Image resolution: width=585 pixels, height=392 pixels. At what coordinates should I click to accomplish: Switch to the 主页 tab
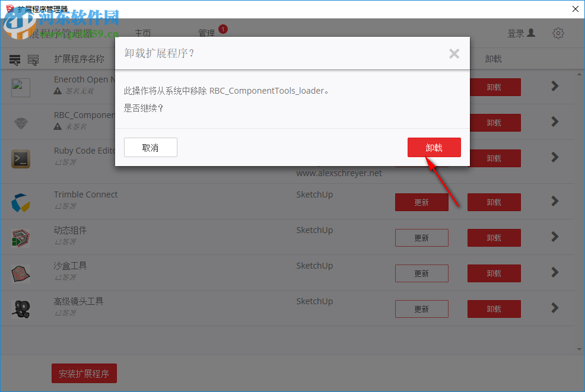pyautogui.click(x=143, y=33)
